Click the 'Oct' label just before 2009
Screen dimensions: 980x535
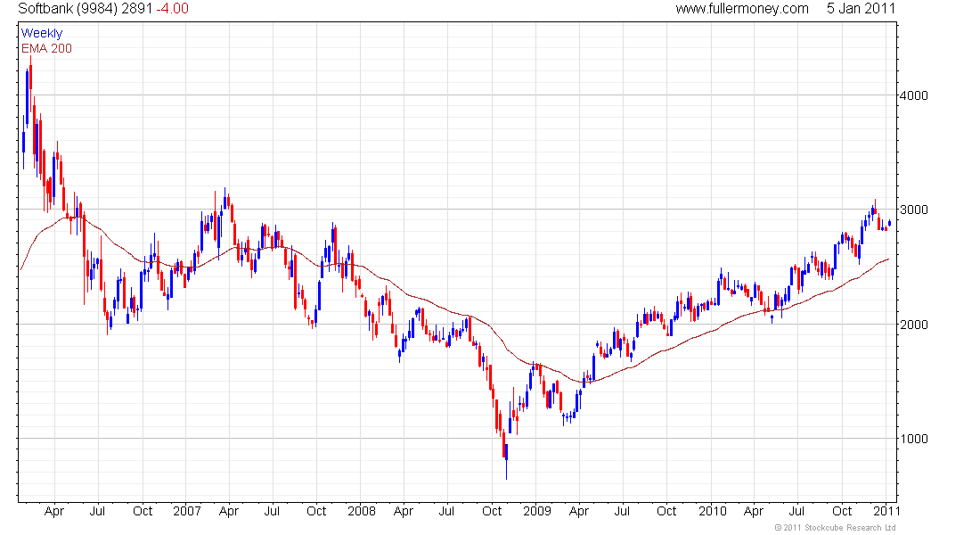pos(492,511)
